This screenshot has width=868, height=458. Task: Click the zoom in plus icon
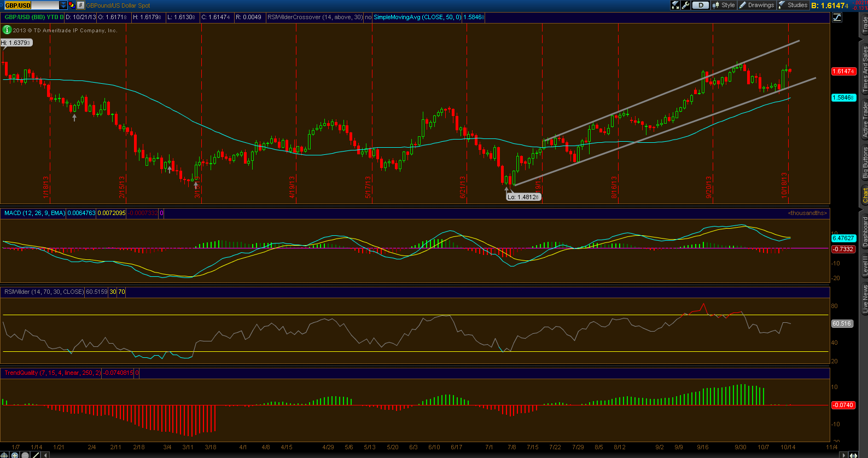click(15, 455)
